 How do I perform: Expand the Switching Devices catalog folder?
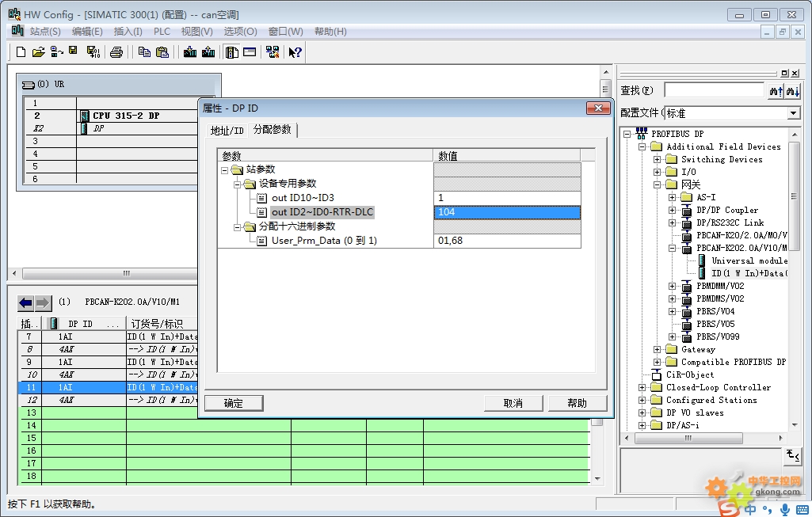pyautogui.click(x=658, y=159)
